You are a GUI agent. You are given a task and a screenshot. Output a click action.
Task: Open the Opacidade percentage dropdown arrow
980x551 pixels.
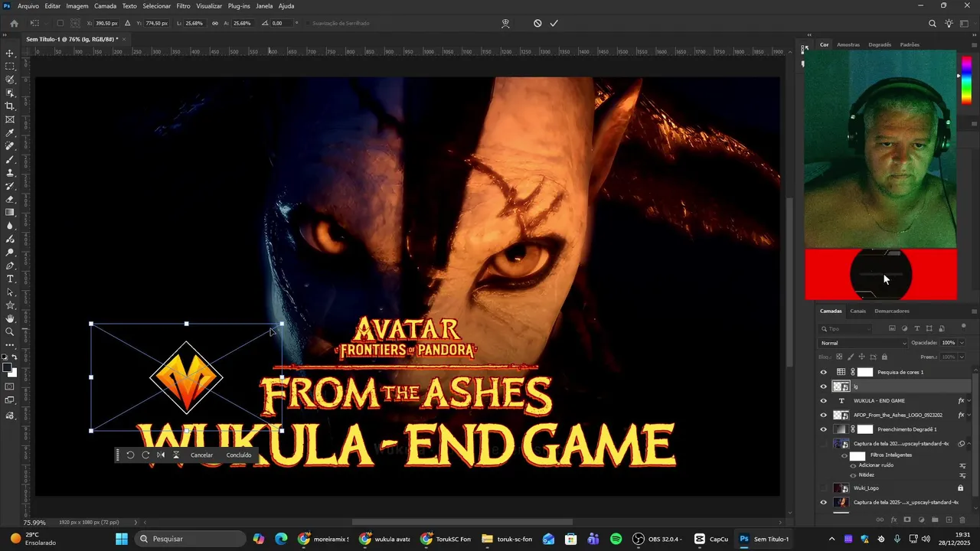click(962, 343)
